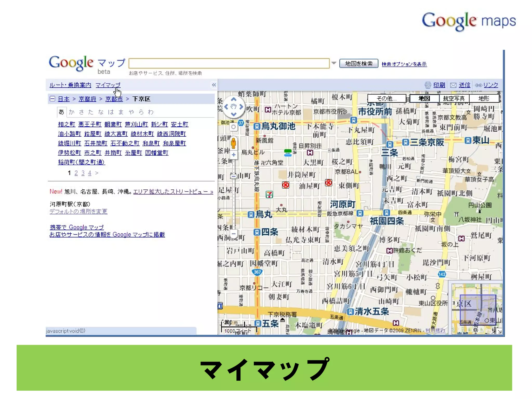Viewport: 532px width, 399px height.
Task: Click デフォルトの場所を変更 link
Action: pyautogui.click(x=78, y=211)
